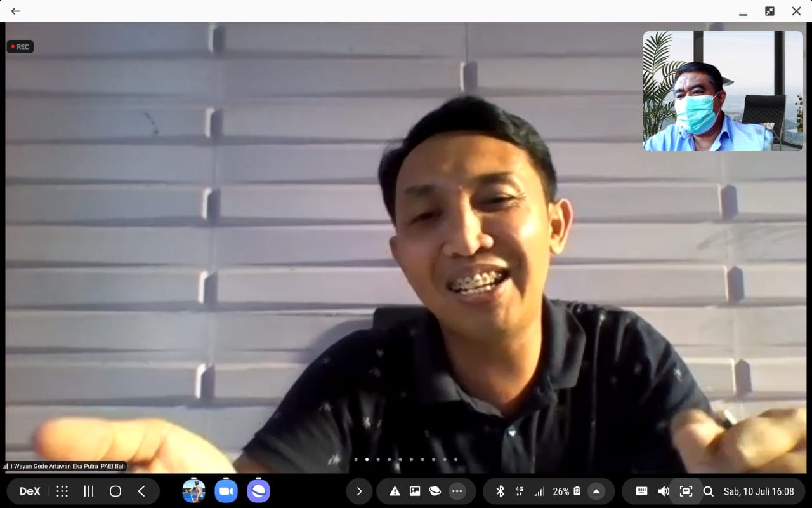Viewport: 812px width, 508px height.
Task: Expand the notification tray arrow
Action: point(359,491)
